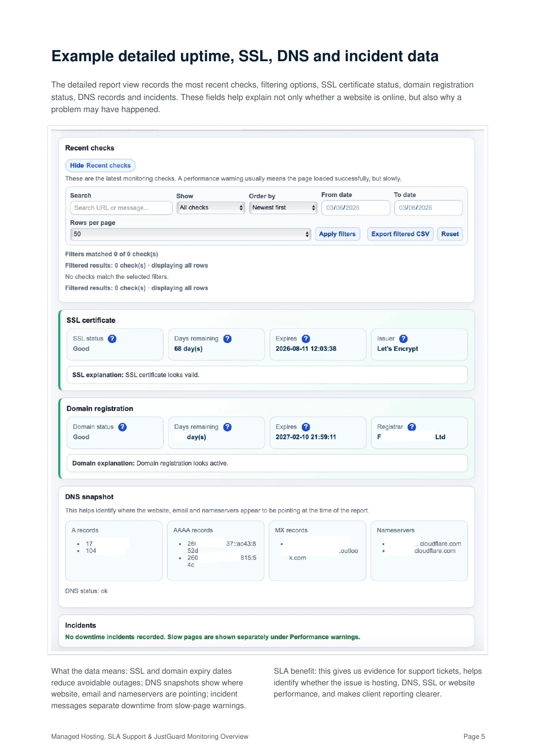Click the 'Domain explanation' text line

150,463
